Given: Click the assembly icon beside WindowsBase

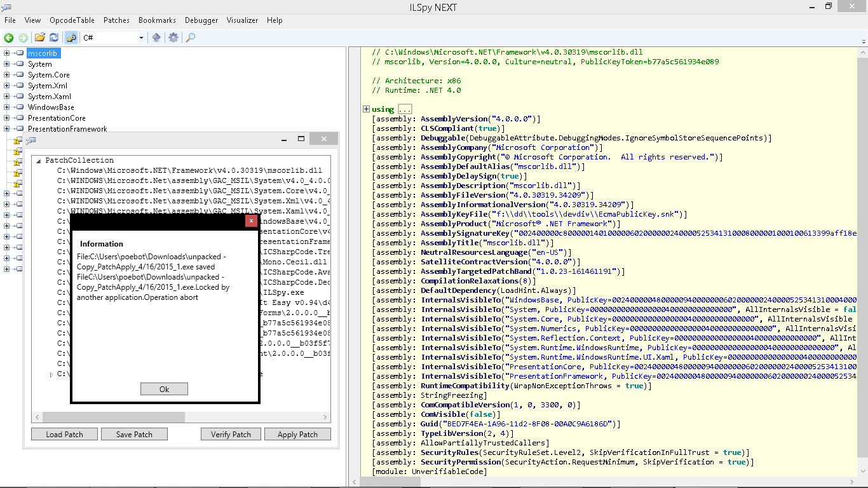Looking at the screenshot, I should (20, 107).
